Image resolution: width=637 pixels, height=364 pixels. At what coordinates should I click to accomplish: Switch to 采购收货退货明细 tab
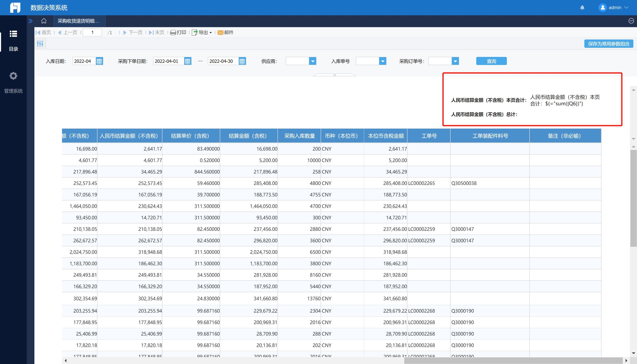79,21
